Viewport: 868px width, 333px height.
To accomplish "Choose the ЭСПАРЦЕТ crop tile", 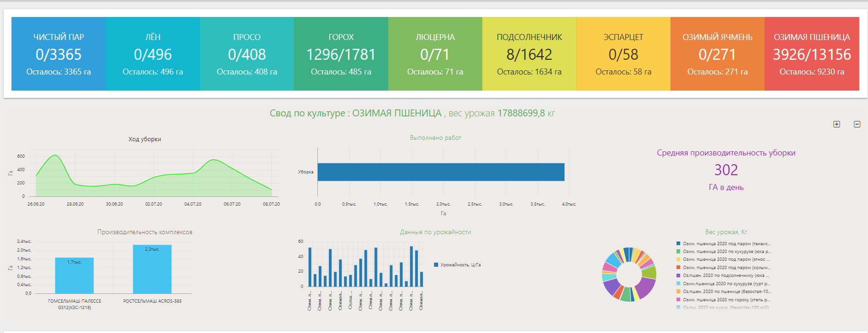I will [x=623, y=54].
